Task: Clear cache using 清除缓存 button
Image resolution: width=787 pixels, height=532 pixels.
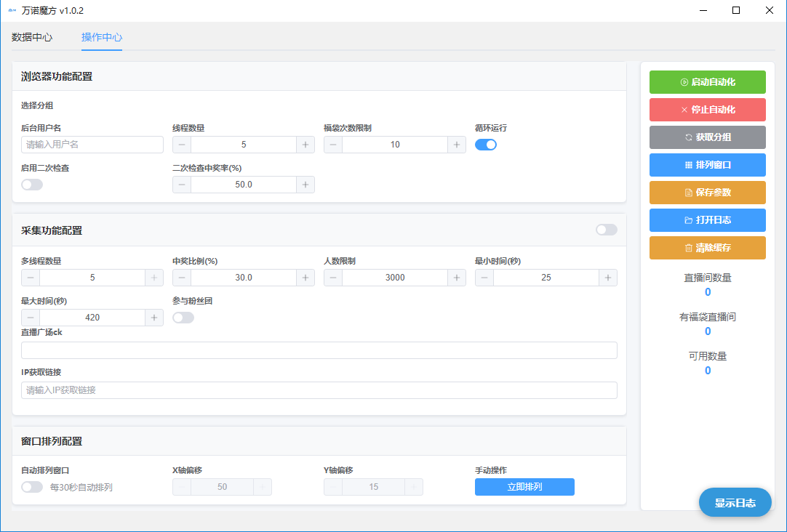Action: tap(707, 248)
